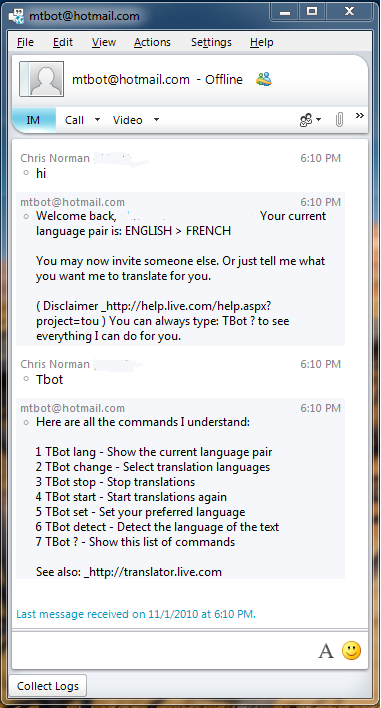Image resolution: width=381 pixels, height=708 pixels.
Task: Start a Video conversation
Action: pos(127,120)
